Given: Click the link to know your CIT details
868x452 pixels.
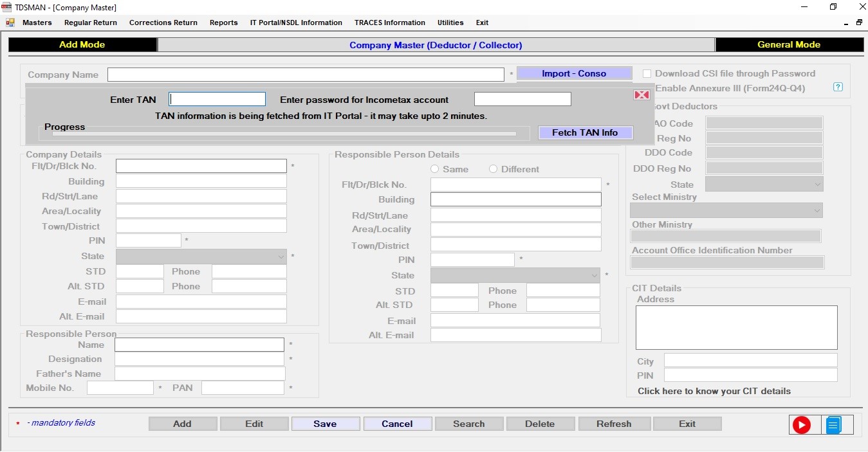Looking at the screenshot, I should coord(714,391).
